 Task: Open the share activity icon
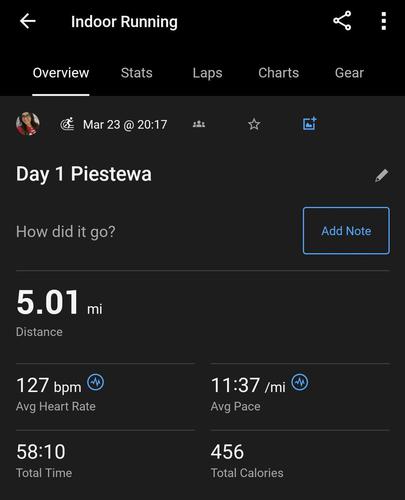pyautogui.click(x=342, y=21)
